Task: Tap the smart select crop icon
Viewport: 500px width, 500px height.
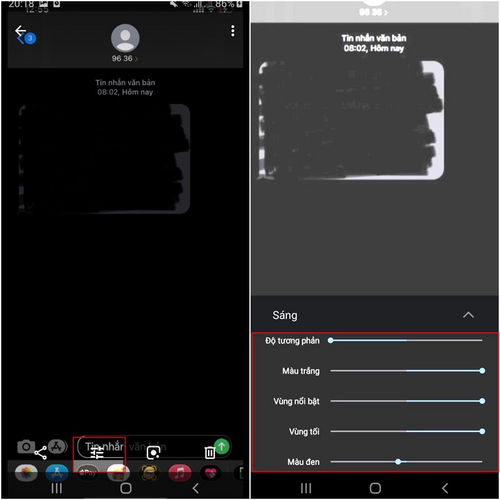Action: 153,452
